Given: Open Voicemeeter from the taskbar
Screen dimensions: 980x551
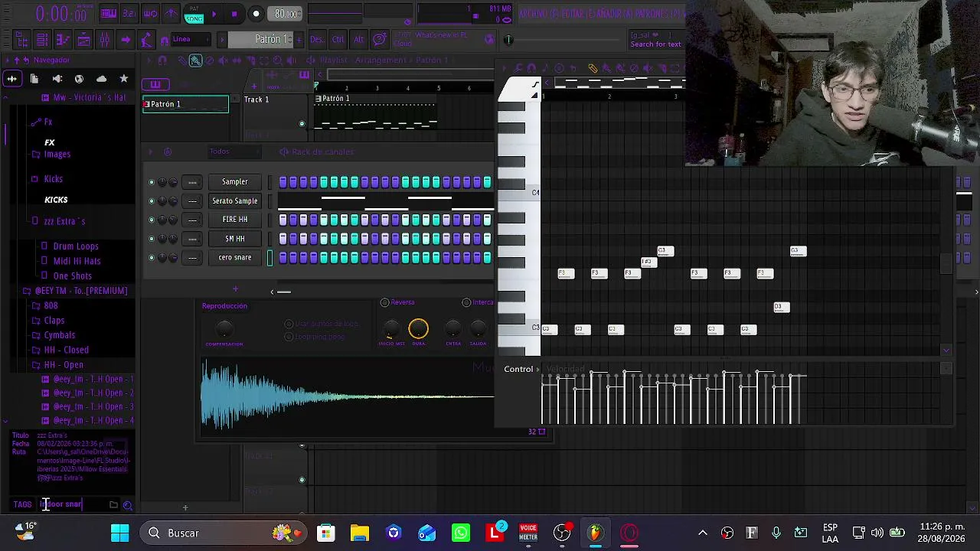Looking at the screenshot, I should pyautogui.click(x=528, y=533).
